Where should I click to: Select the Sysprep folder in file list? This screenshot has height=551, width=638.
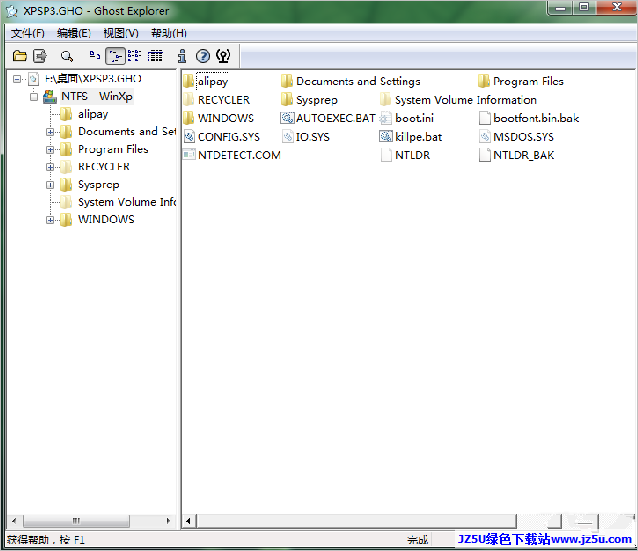[309, 100]
